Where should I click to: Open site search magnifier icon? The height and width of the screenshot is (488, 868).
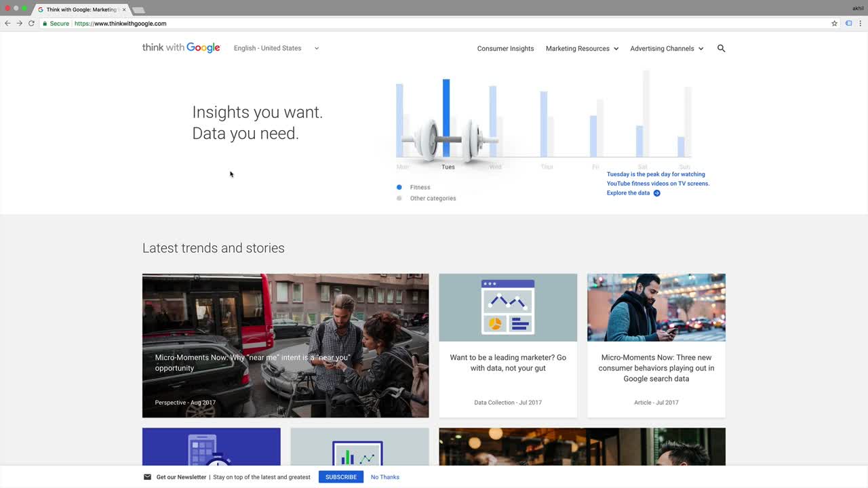[x=721, y=48]
